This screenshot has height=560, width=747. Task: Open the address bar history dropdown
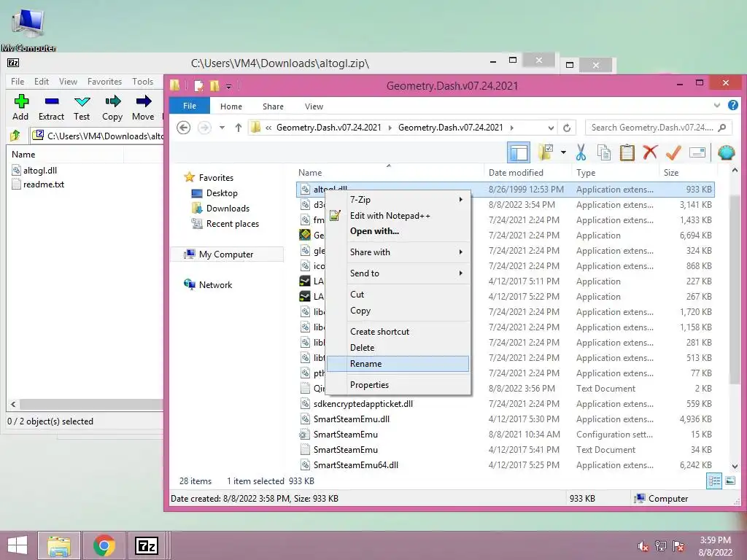click(551, 128)
